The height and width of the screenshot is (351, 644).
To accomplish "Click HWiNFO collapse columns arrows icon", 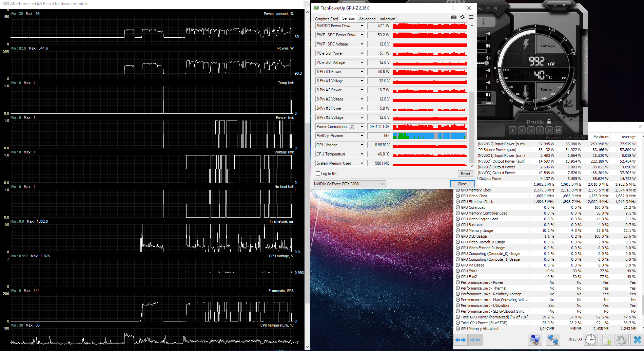I will pyautogui.click(x=475, y=340).
